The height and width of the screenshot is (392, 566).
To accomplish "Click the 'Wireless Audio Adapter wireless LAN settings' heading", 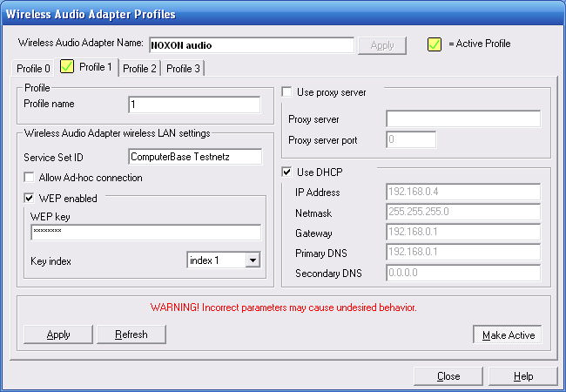I will (x=118, y=133).
